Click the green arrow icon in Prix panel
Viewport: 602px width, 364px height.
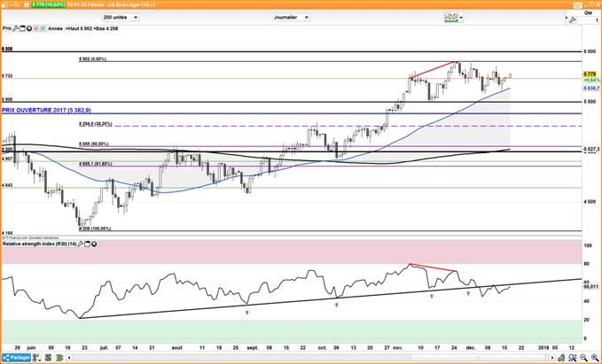coord(43,28)
